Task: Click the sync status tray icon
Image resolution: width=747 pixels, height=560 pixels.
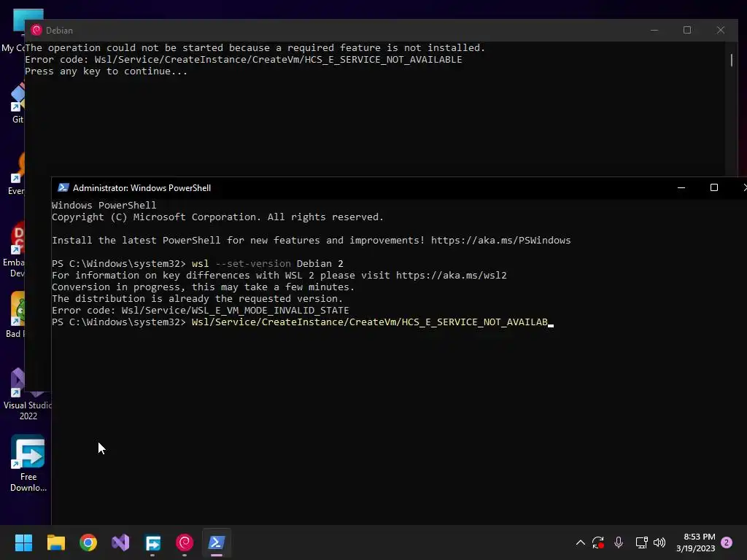Action: 598,542
